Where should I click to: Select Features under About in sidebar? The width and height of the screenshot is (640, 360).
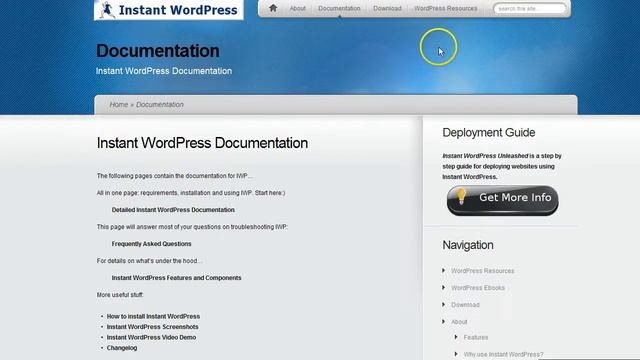[476, 338]
